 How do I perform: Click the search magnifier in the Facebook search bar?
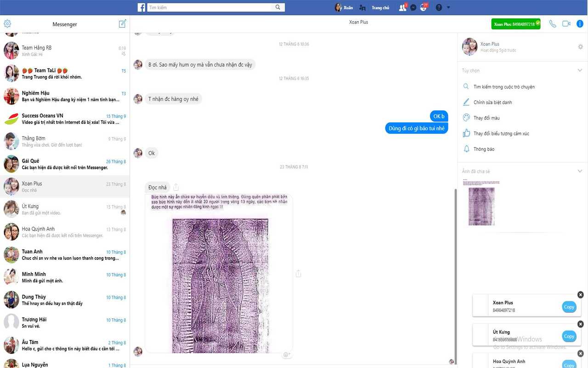coord(277,7)
